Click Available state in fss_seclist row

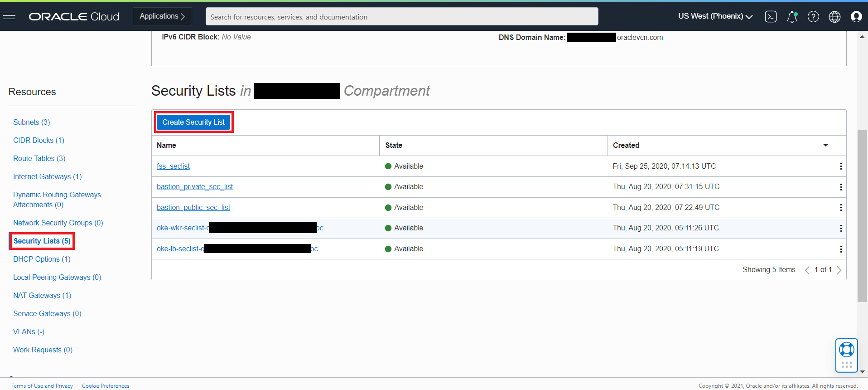[404, 166]
